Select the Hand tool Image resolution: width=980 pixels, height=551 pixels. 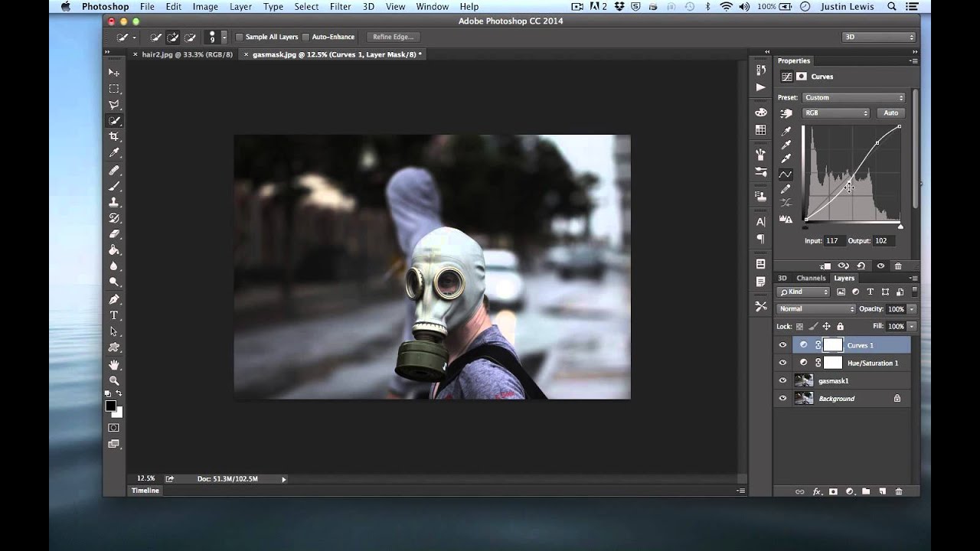click(114, 364)
